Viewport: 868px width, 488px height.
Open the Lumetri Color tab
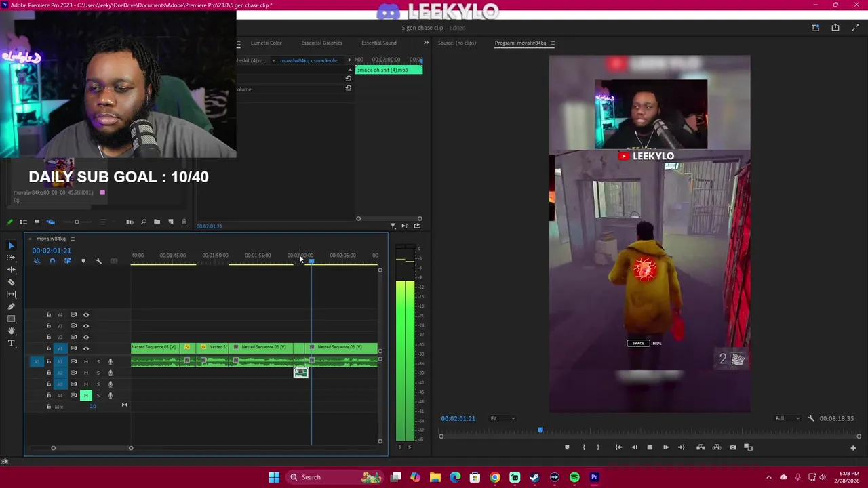(x=266, y=43)
